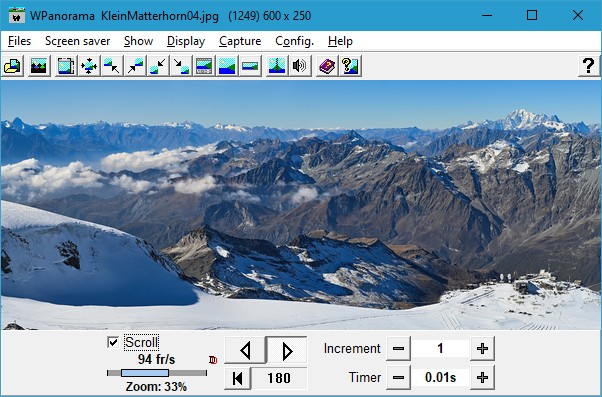Click the screen saver landscape icon

tap(39, 66)
